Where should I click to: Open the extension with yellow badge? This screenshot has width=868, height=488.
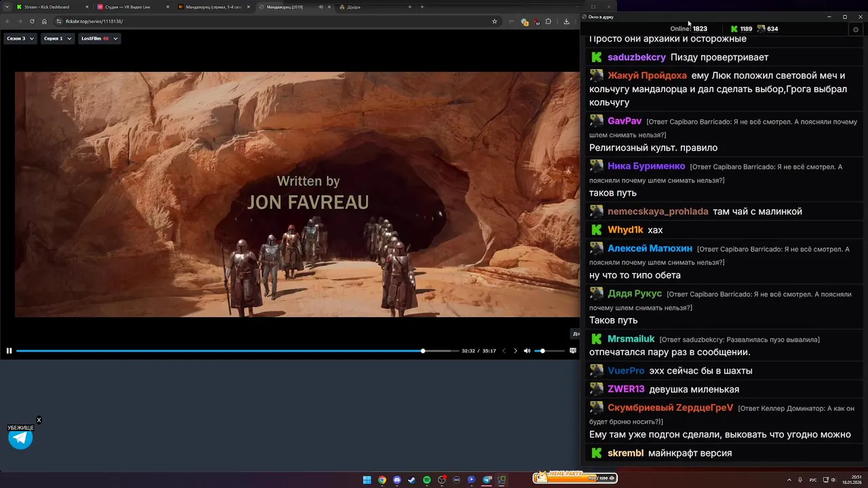tap(524, 22)
